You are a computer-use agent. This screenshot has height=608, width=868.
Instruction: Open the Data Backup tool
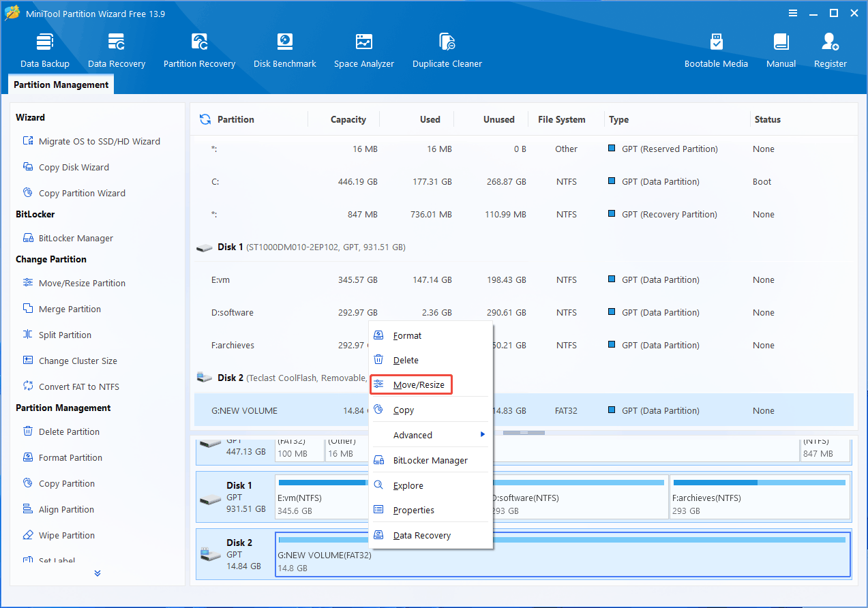pyautogui.click(x=45, y=50)
